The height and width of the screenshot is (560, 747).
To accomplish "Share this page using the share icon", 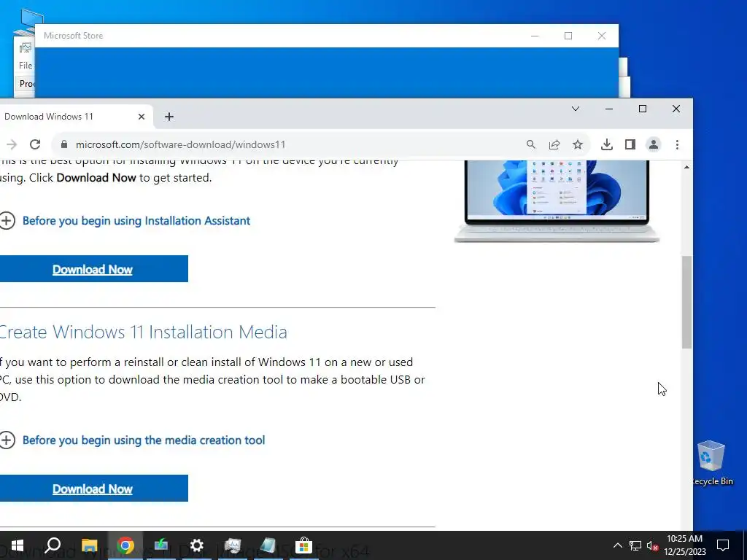I will pyautogui.click(x=554, y=144).
